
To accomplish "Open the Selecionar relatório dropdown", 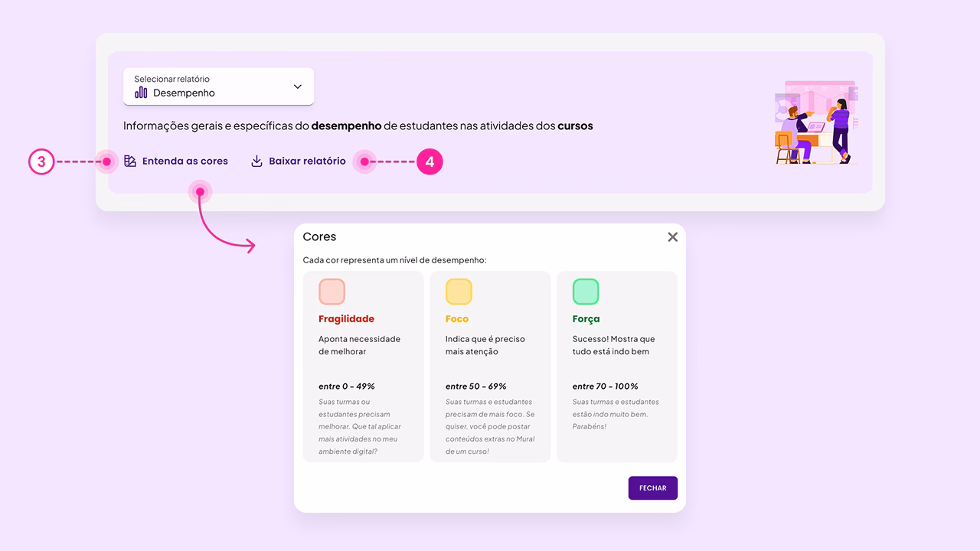I will coord(218,86).
